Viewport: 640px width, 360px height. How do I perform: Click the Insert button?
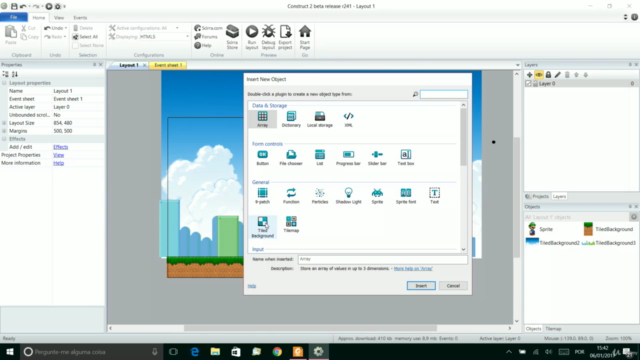pyautogui.click(x=421, y=286)
